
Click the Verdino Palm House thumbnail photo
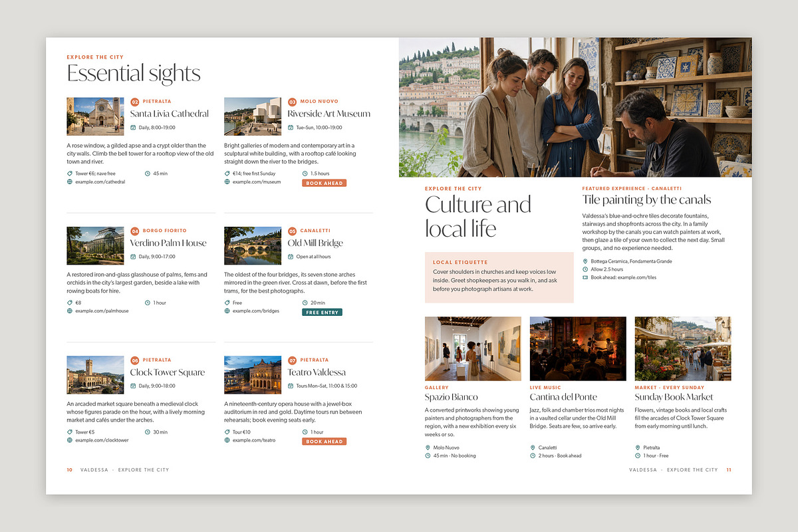pyautogui.click(x=95, y=245)
